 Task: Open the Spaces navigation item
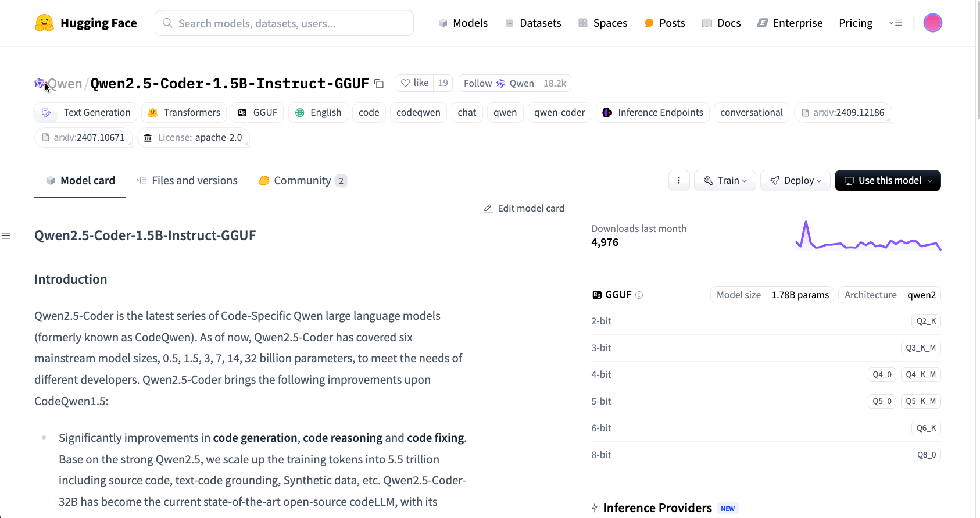pos(603,23)
